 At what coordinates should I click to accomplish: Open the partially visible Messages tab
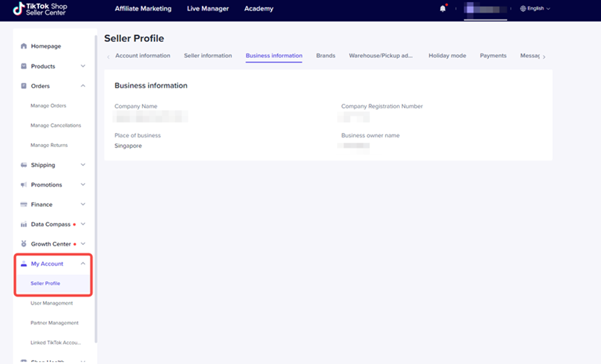[x=530, y=56]
